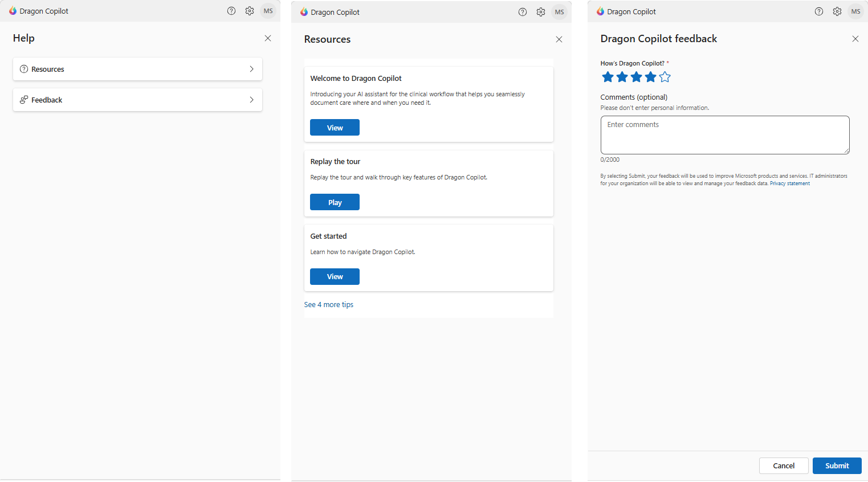This screenshot has width=868, height=482.
Task: View the Welcome to Dragon Copilot guide
Action: tap(335, 127)
